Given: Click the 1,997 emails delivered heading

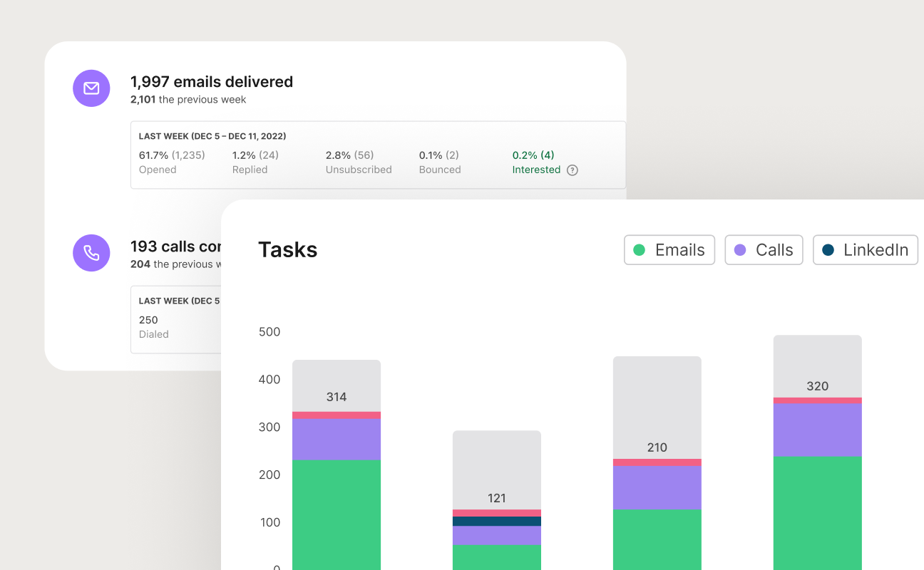Looking at the screenshot, I should click(x=211, y=82).
